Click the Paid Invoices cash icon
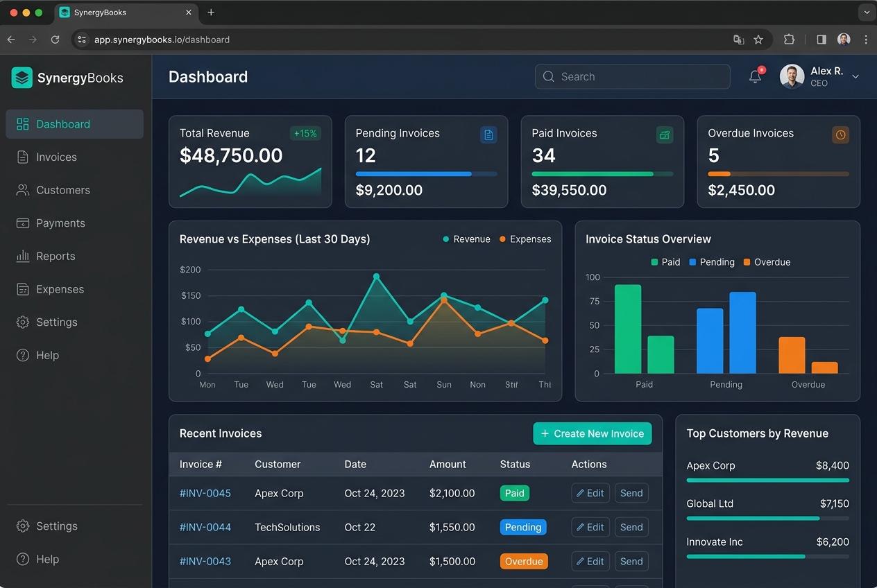 point(665,135)
